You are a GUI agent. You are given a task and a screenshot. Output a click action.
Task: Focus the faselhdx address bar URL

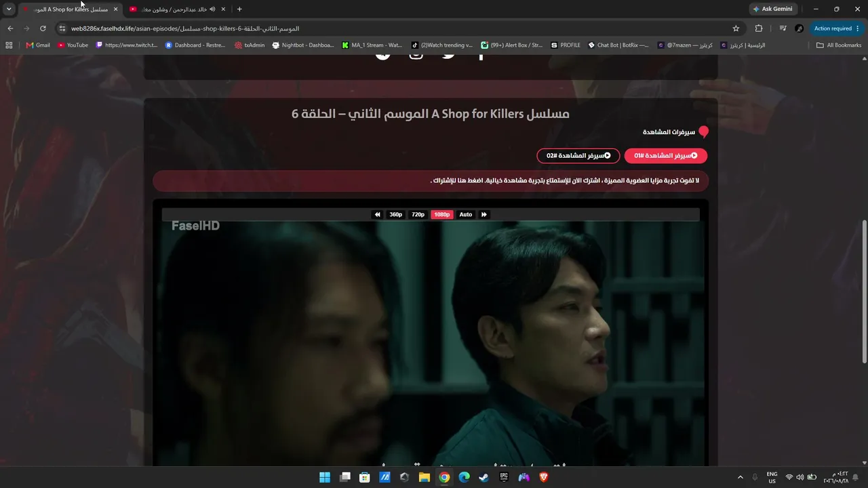coord(185,28)
